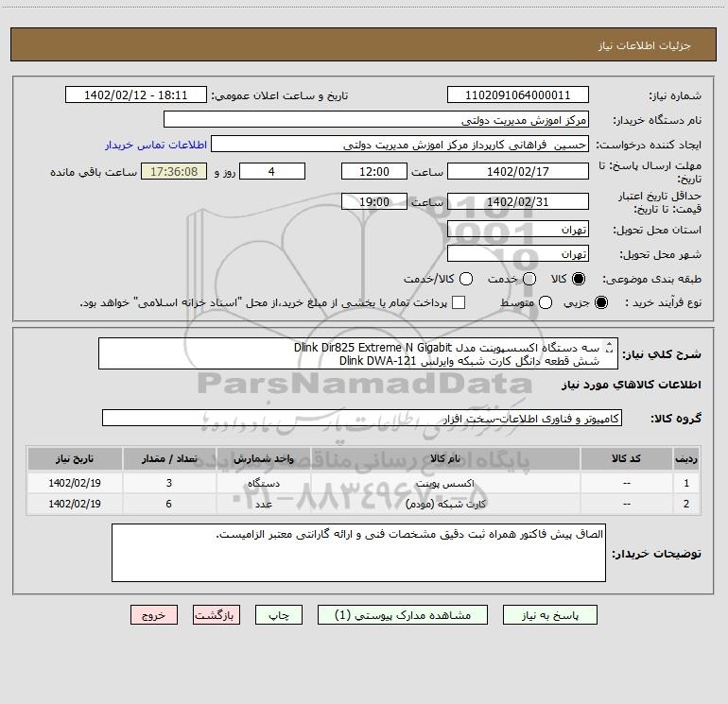
Task: Click the شرح کلی نیاز description text area
Action: pos(358,353)
